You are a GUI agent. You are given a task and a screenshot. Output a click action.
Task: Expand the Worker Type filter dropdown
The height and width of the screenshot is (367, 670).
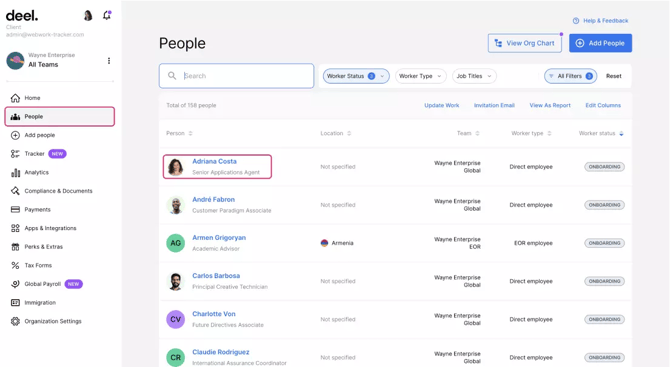tap(420, 76)
